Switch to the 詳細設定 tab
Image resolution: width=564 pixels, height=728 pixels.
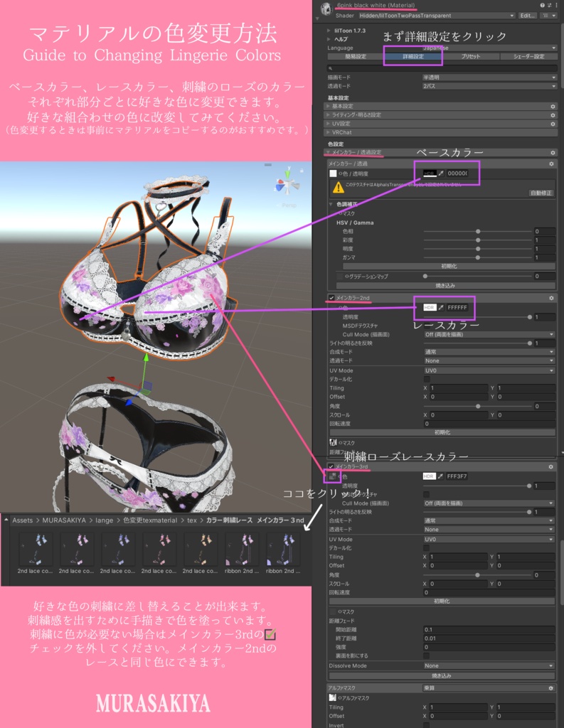click(x=413, y=57)
